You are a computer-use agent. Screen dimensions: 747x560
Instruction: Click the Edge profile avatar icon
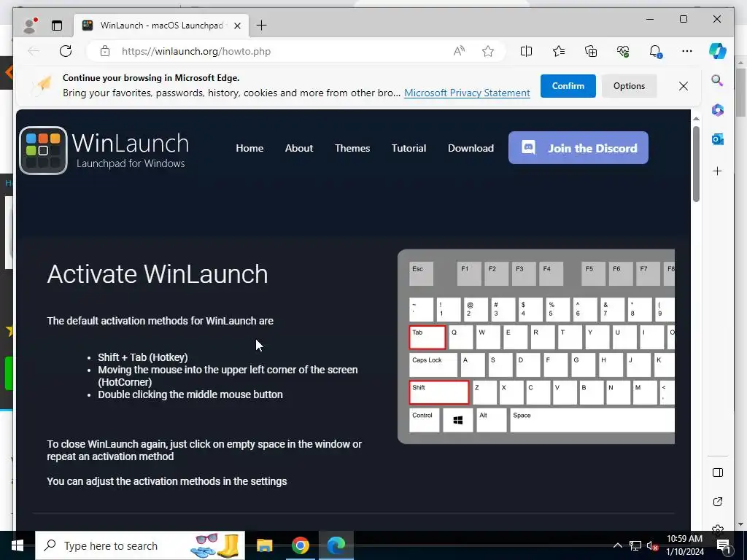click(x=30, y=26)
